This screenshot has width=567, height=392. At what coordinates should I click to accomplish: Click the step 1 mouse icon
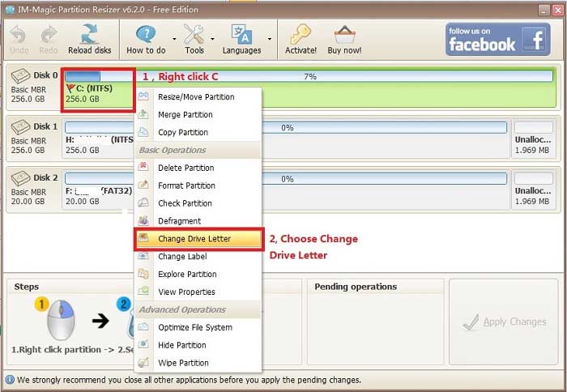pos(61,320)
